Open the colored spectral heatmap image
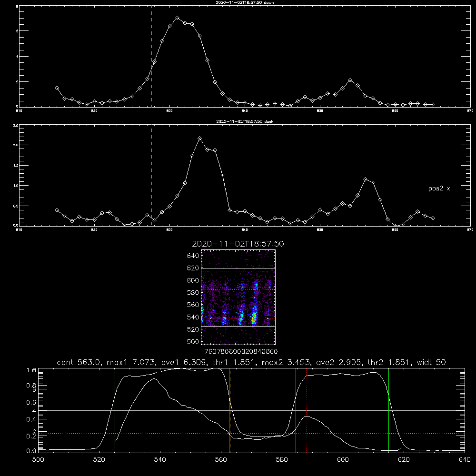The height and width of the screenshot is (476, 476). (x=238, y=297)
